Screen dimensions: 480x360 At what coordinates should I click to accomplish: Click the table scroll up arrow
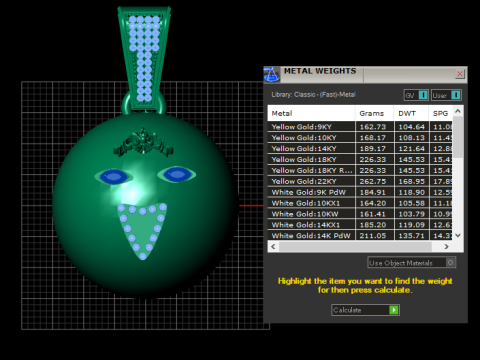[x=458, y=111]
